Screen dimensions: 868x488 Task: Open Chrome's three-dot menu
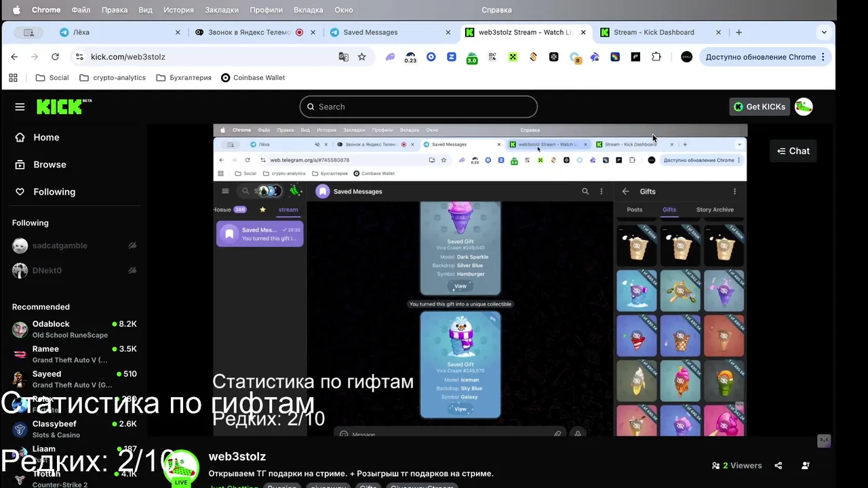823,57
